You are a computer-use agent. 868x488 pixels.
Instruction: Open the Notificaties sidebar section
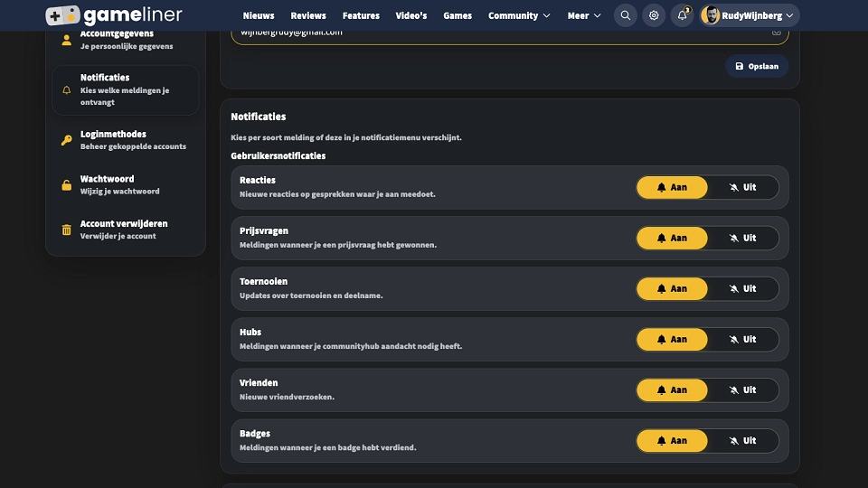pyautogui.click(x=126, y=89)
